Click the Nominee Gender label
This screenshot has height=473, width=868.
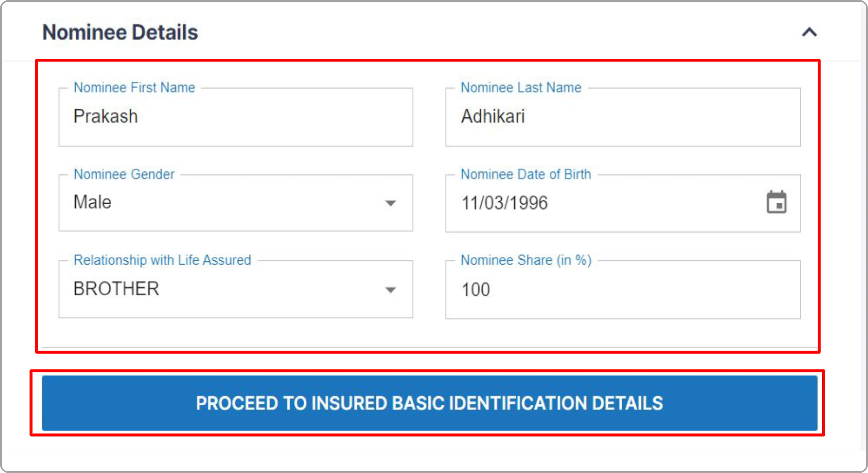pyautogui.click(x=124, y=174)
